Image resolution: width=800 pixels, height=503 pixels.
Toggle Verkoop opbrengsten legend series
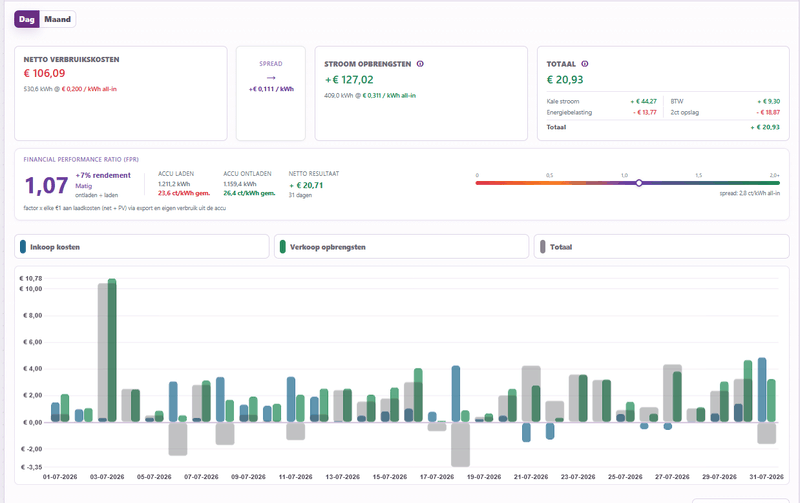[402, 247]
